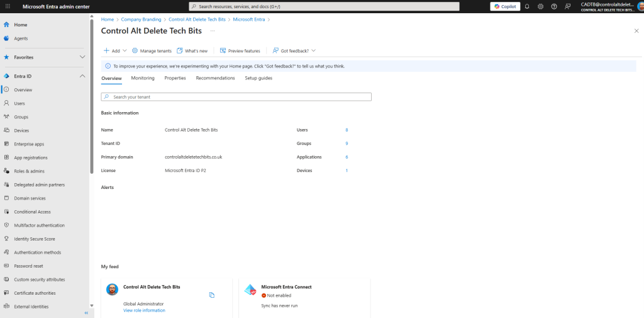
Task: Collapse the Entra ID section
Action: 82,76
